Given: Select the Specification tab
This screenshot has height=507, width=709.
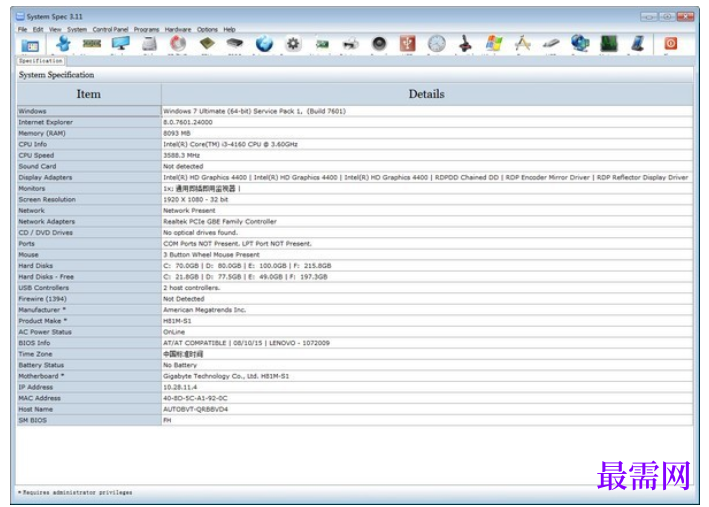Looking at the screenshot, I should [41, 61].
